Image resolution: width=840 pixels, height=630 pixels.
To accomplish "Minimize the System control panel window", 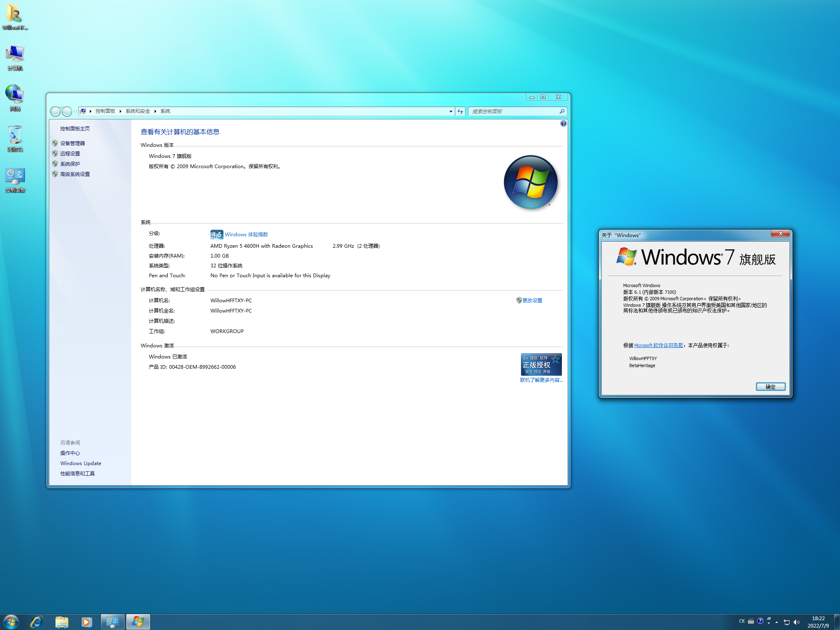I will point(532,97).
